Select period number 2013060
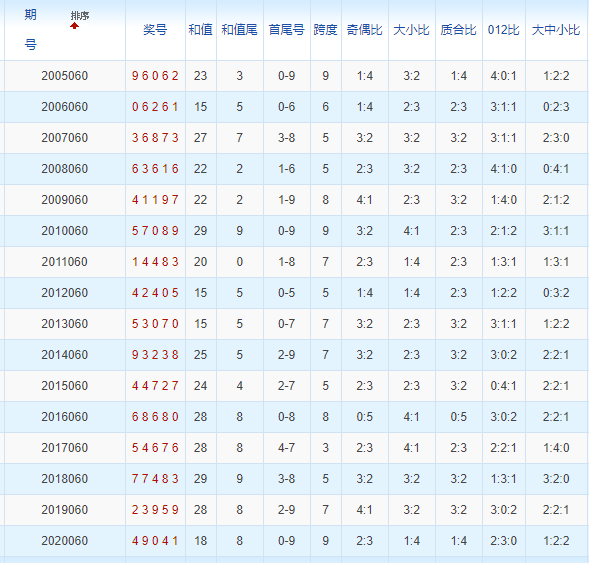This screenshot has width=589, height=563. 65,324
